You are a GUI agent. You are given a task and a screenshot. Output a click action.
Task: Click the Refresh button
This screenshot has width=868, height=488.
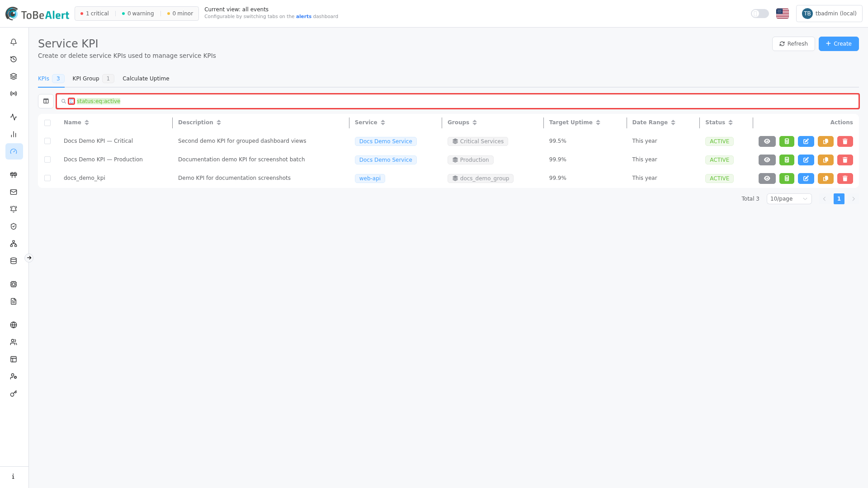pyautogui.click(x=793, y=44)
